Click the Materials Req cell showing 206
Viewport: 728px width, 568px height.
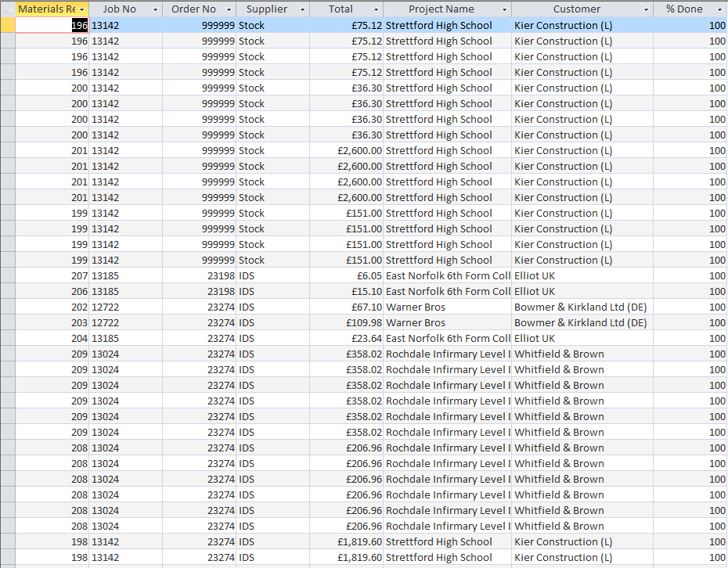pos(52,291)
